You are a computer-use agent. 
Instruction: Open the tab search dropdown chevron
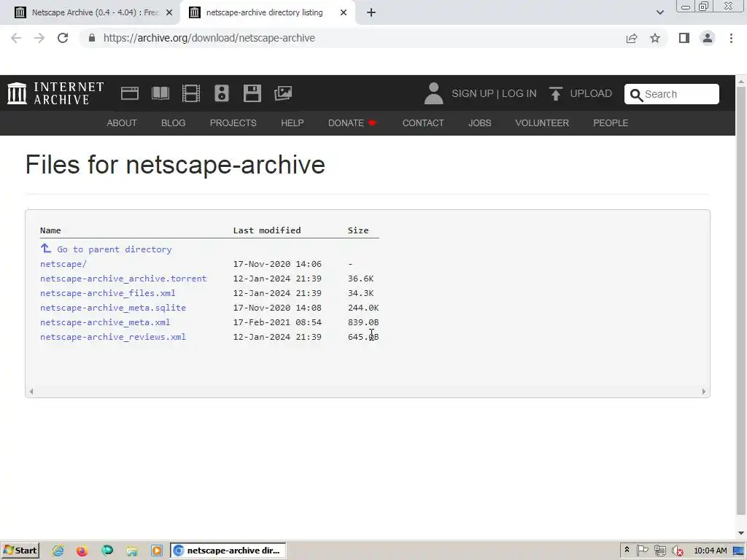tap(659, 12)
